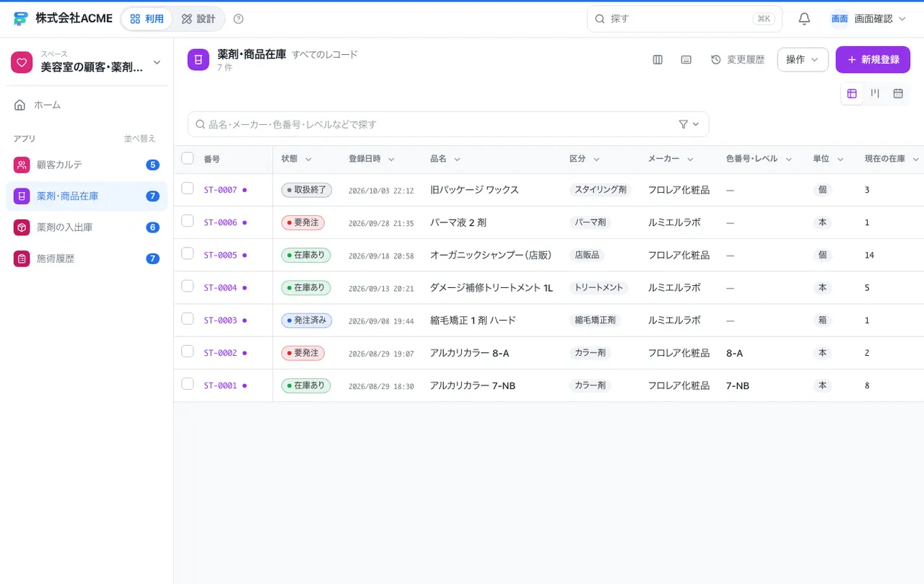This screenshot has height=584, width=924.
Task: Open 施術履歴 app in sidebar
Action: [87, 258]
